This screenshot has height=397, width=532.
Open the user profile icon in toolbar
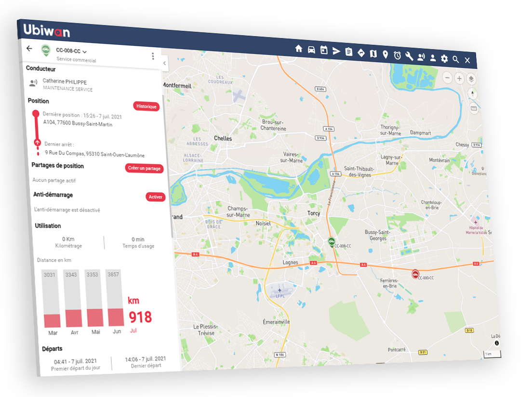433,58
